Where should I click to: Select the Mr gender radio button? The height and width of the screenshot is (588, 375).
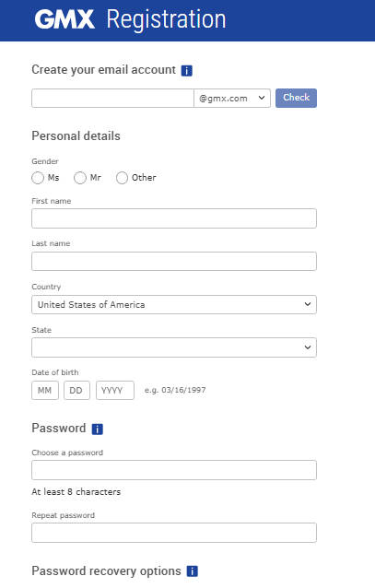pyautogui.click(x=80, y=178)
